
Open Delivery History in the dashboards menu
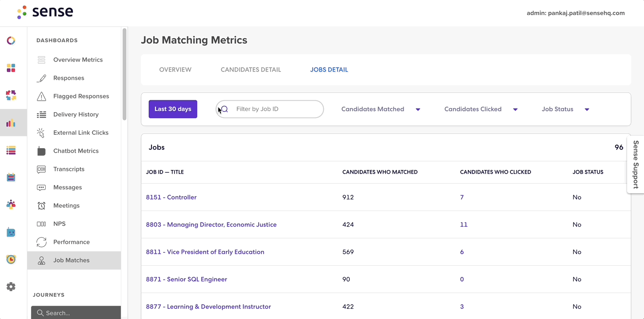76,114
